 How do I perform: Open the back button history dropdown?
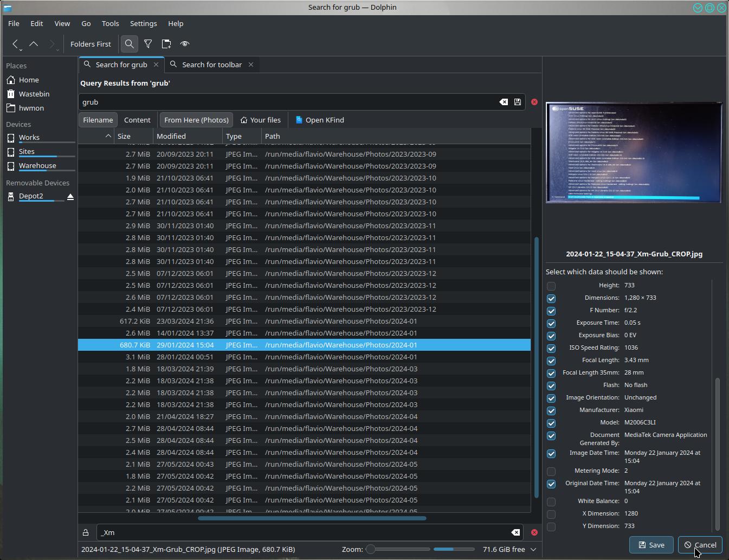coord(21,49)
